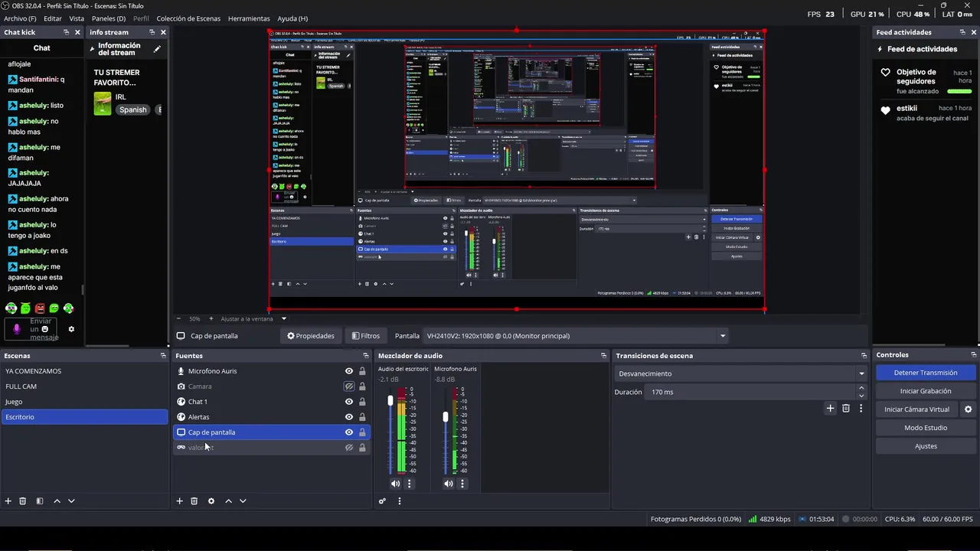Click Microfono Auris volume fader
This screenshot has height=551, width=980.
pyautogui.click(x=446, y=417)
